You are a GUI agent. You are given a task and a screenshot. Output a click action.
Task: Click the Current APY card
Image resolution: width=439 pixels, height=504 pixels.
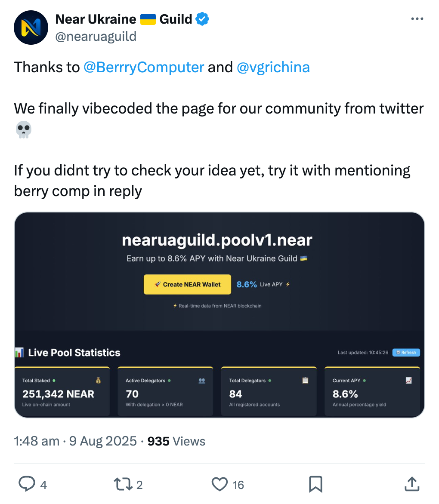tap(372, 391)
